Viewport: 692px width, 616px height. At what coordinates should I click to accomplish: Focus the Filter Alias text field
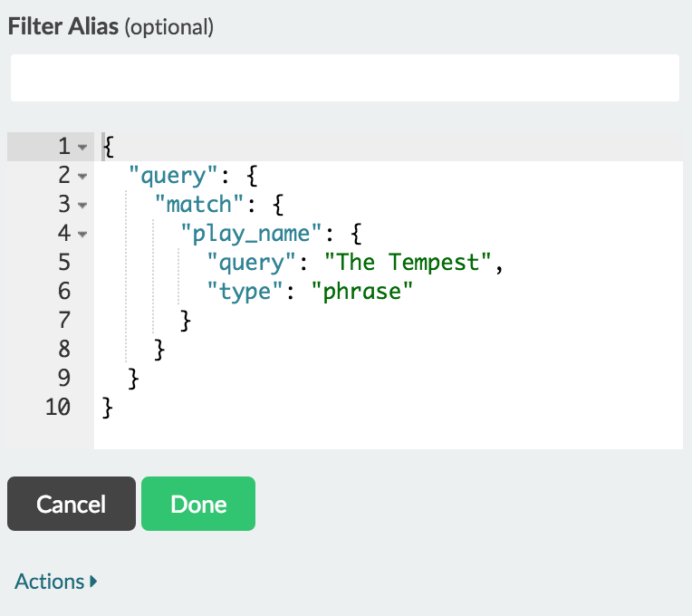(345, 78)
